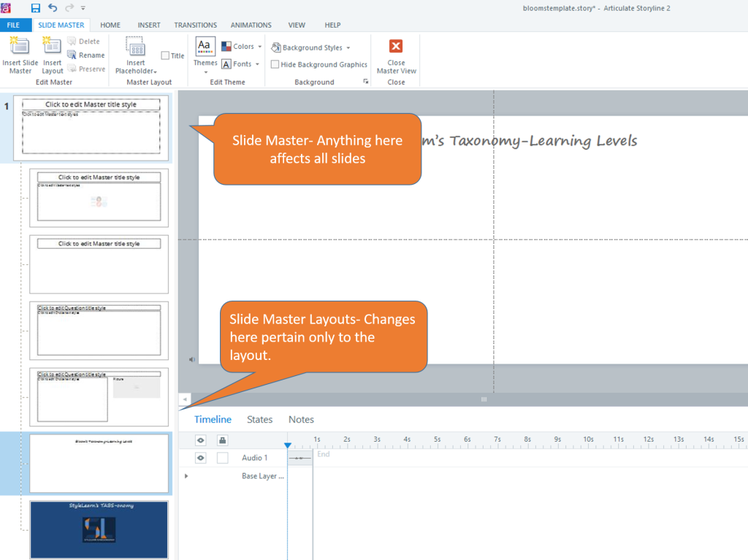The height and width of the screenshot is (560, 748).
Task: Select the Audio 1 timeline row
Action: click(x=255, y=458)
